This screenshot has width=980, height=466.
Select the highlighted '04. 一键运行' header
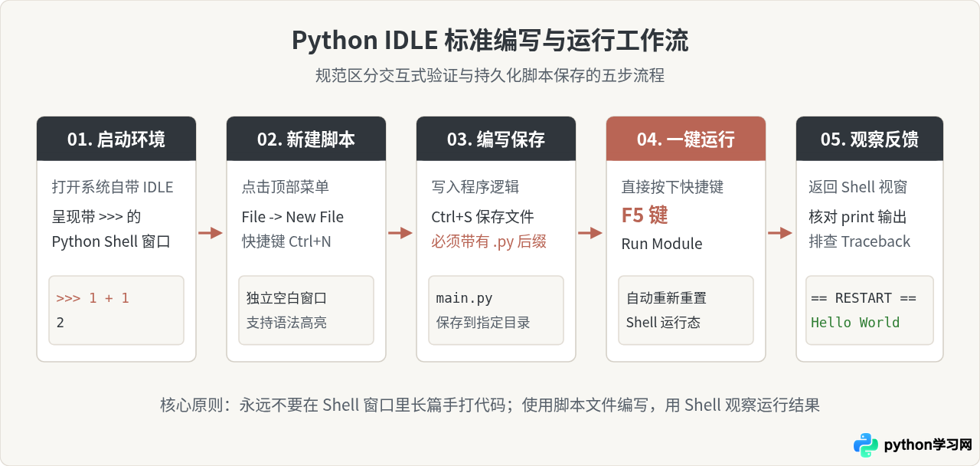(x=686, y=139)
